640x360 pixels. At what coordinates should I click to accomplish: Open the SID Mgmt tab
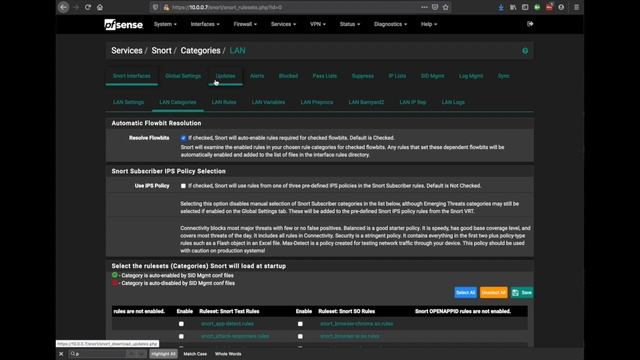[432, 76]
